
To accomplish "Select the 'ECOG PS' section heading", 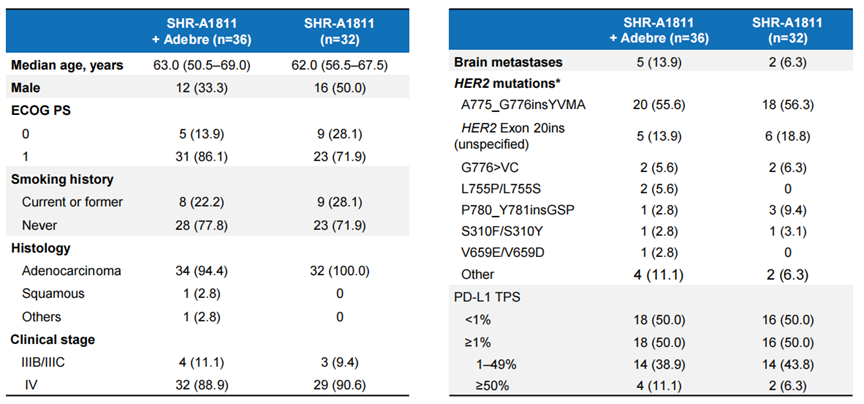I will point(41,110).
